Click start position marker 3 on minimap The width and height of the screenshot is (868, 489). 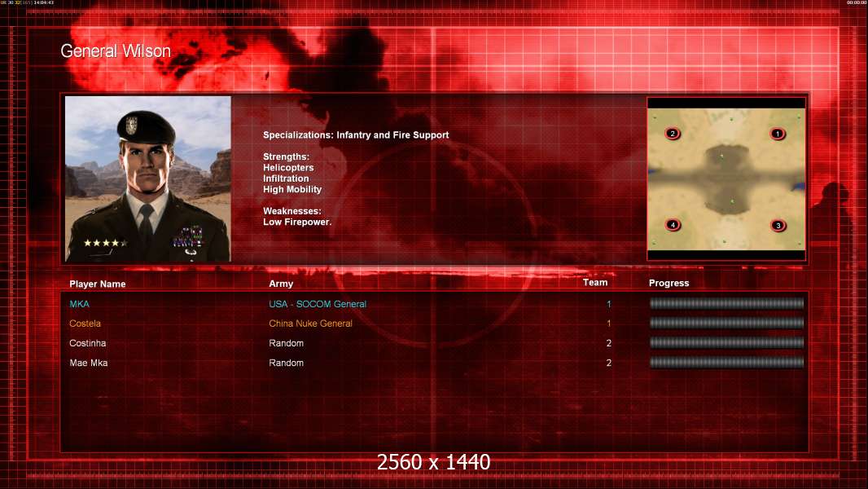point(778,226)
